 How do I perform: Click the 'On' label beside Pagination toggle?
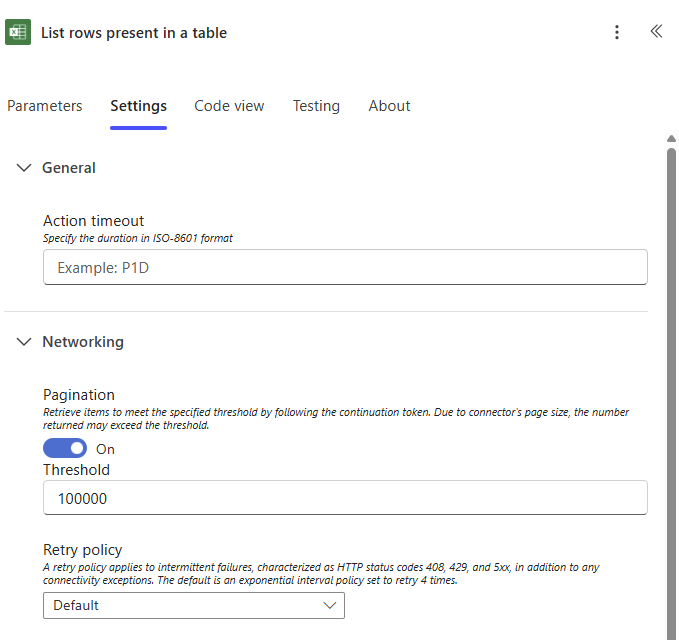point(105,449)
